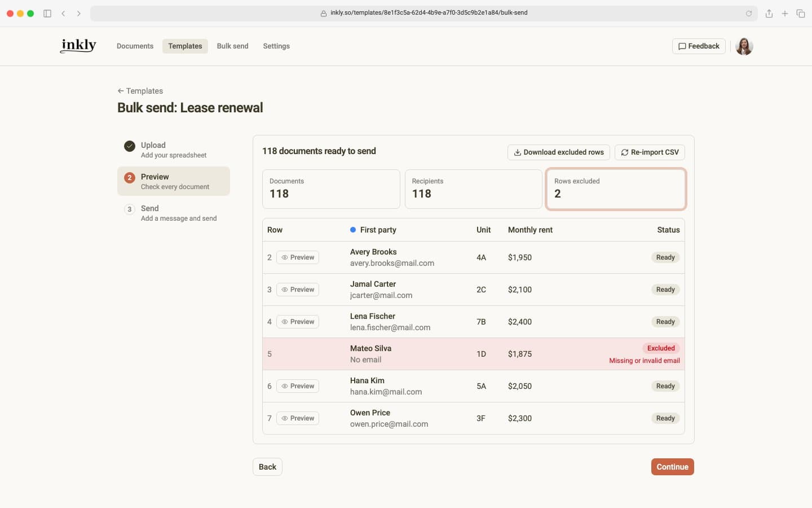Viewport: 812px width, 508px height.
Task: Reload the page with the refresh icon
Action: click(749, 14)
